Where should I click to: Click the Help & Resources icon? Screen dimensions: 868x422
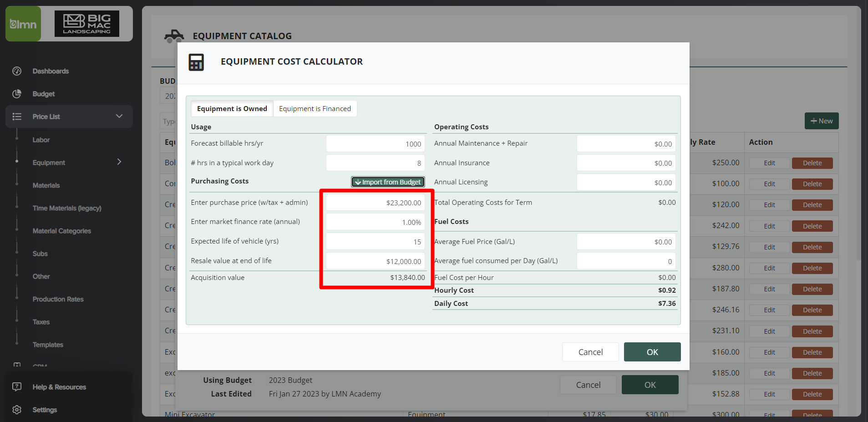17,387
